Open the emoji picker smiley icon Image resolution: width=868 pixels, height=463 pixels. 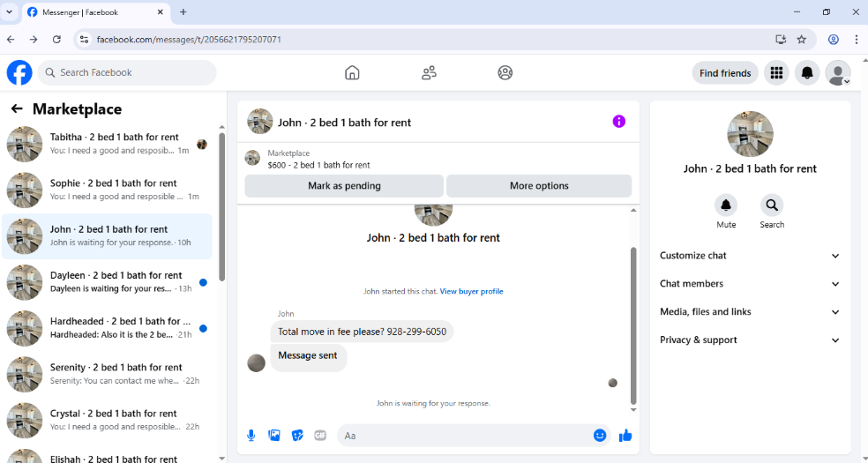click(600, 436)
